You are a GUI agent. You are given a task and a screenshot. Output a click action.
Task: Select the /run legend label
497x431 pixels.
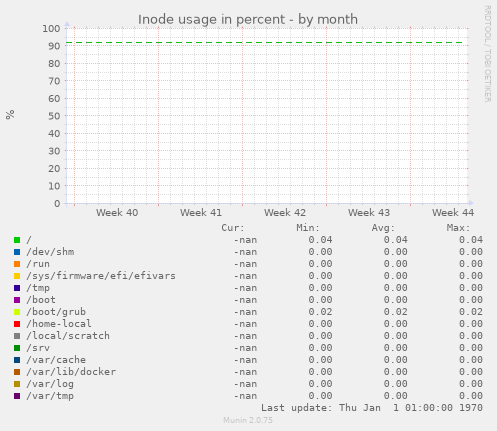point(38,264)
